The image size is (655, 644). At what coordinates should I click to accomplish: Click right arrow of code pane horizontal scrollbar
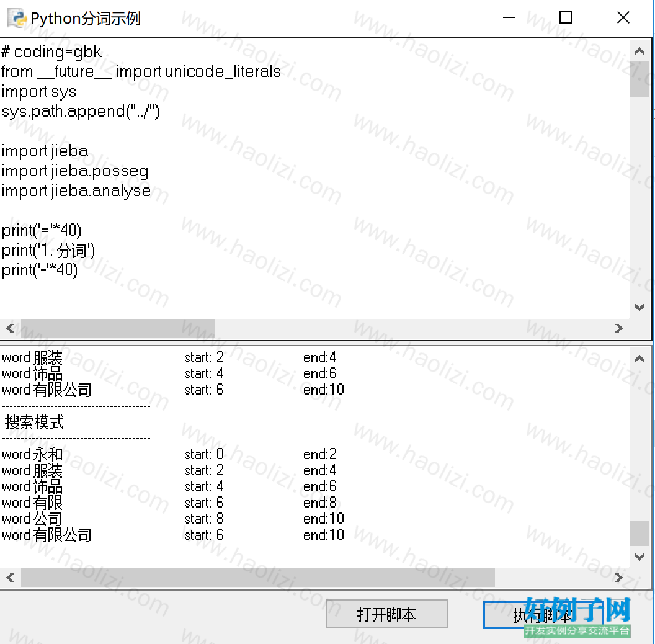(x=618, y=328)
